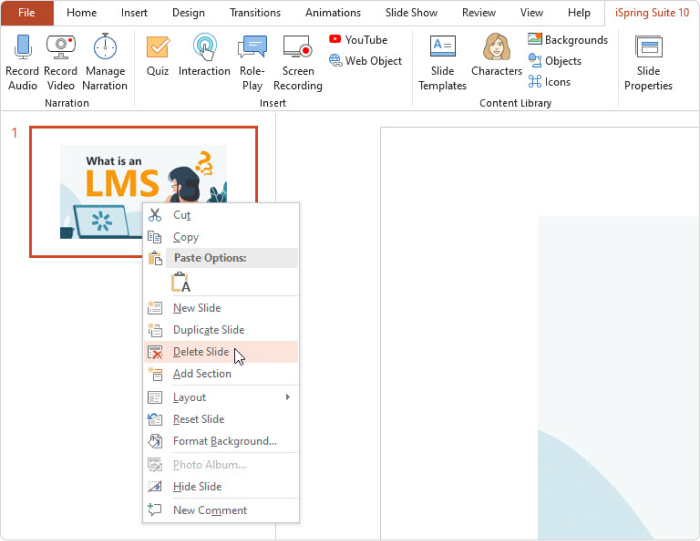Viewport: 700px width, 541px height.
Task: Choose New Comment menu entry
Action: (221, 510)
